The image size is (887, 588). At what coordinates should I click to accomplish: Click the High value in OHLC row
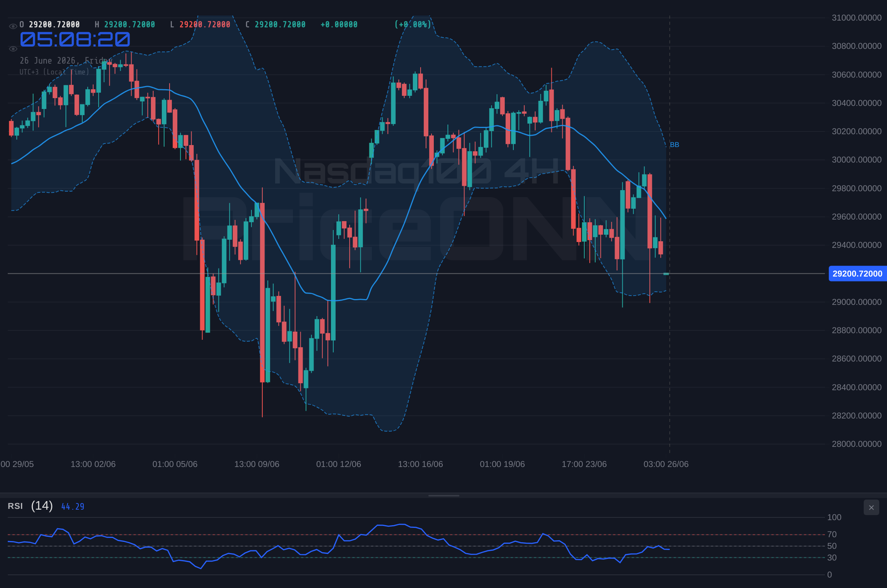130,24
